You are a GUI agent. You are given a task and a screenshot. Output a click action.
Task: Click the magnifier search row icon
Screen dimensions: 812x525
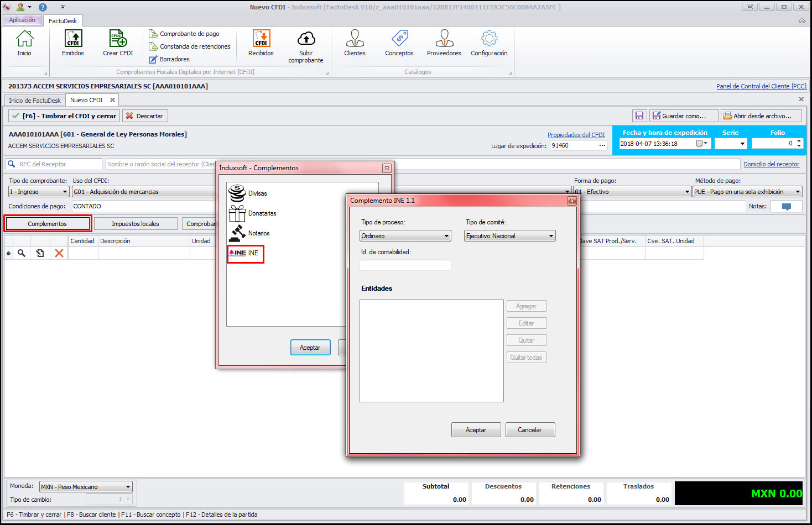click(22, 253)
